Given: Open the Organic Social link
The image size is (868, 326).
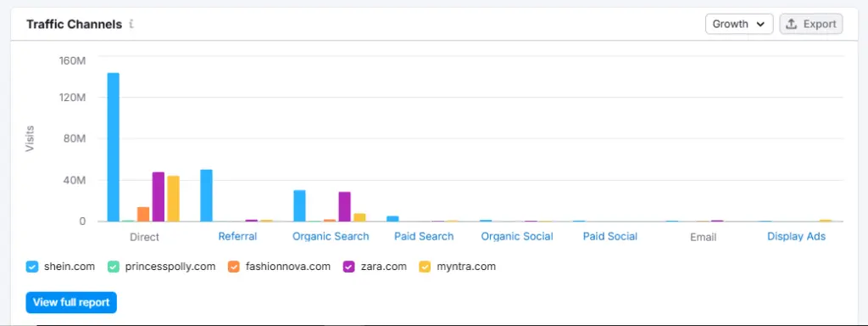Looking at the screenshot, I should [x=517, y=236].
